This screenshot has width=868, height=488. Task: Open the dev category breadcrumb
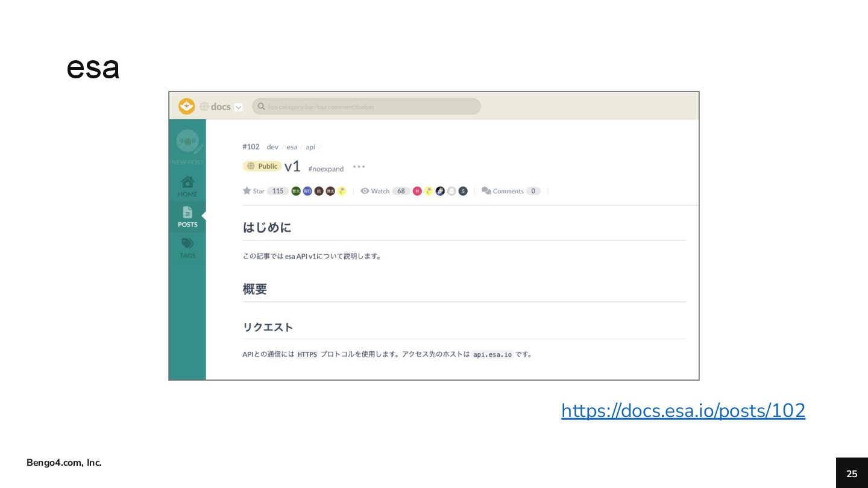[x=272, y=147]
